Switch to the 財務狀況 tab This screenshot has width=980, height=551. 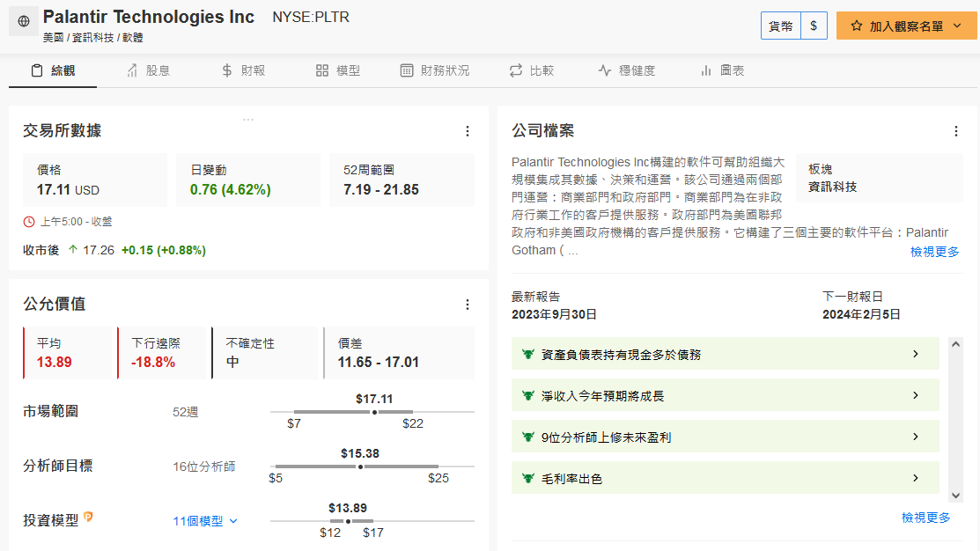click(434, 70)
